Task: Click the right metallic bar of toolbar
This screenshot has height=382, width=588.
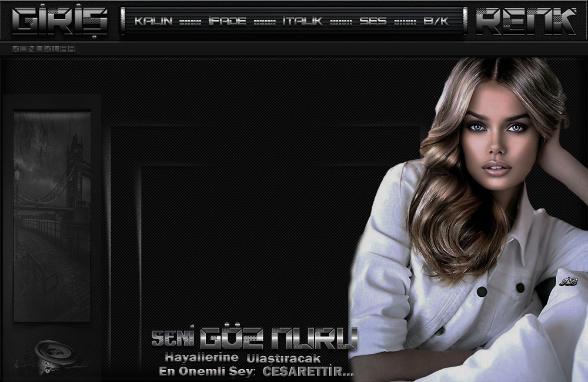Action: click(x=465, y=21)
